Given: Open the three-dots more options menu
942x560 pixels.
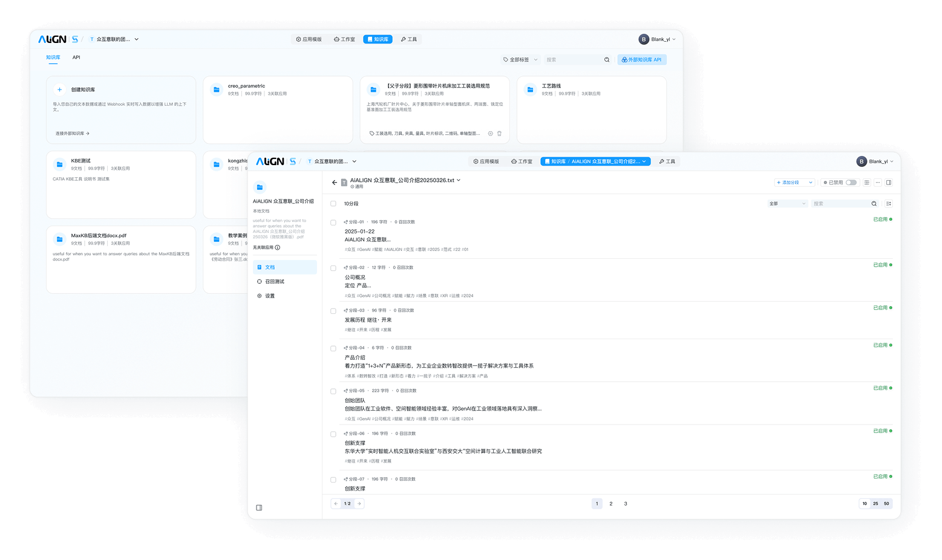Looking at the screenshot, I should (878, 183).
